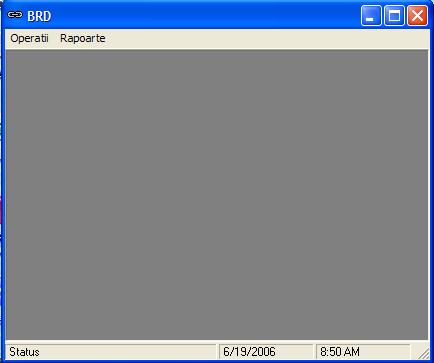Maximize the BRD window
Image resolution: width=434 pixels, height=363 pixels.
pyautogui.click(x=394, y=15)
